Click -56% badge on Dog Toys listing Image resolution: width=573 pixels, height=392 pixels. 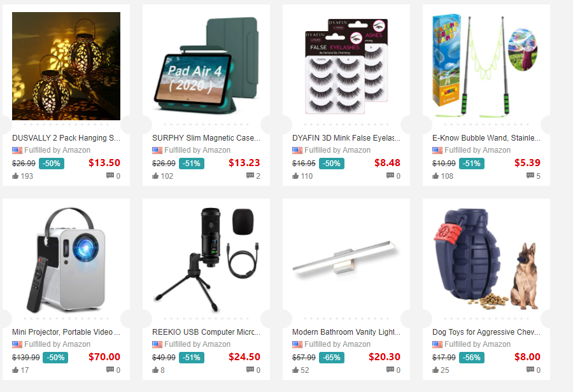pyautogui.click(x=471, y=357)
